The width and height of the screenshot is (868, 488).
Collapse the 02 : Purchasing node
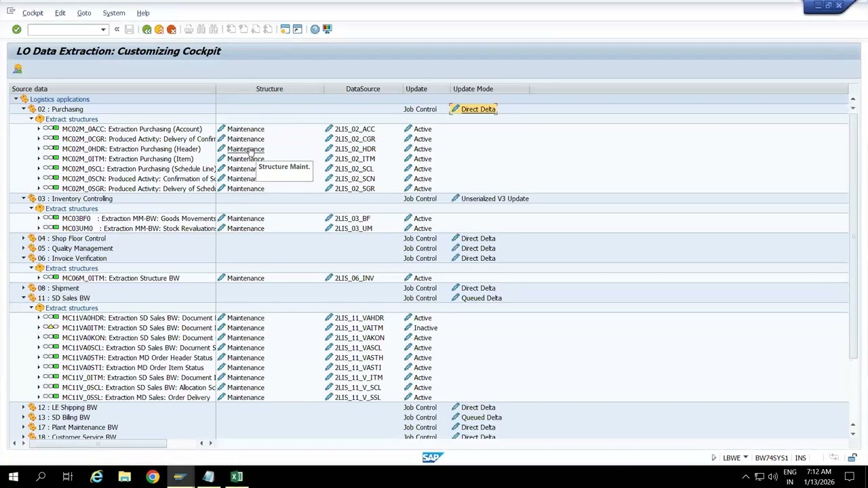pyautogui.click(x=23, y=109)
